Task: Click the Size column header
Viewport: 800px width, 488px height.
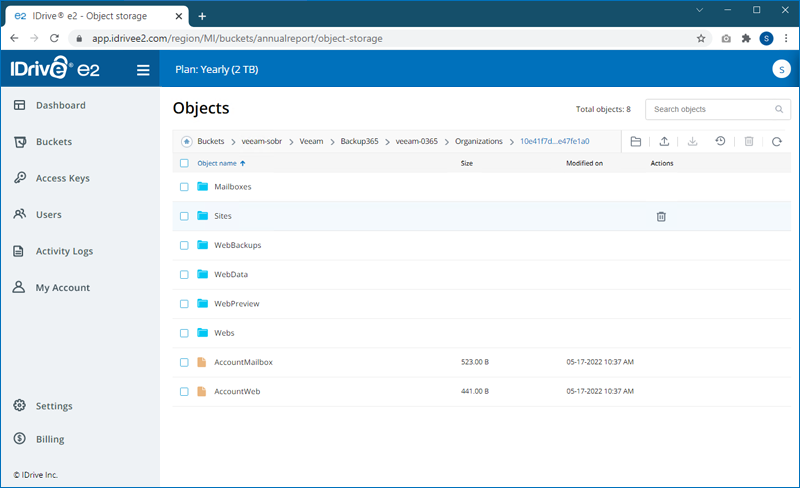Action: (467, 163)
